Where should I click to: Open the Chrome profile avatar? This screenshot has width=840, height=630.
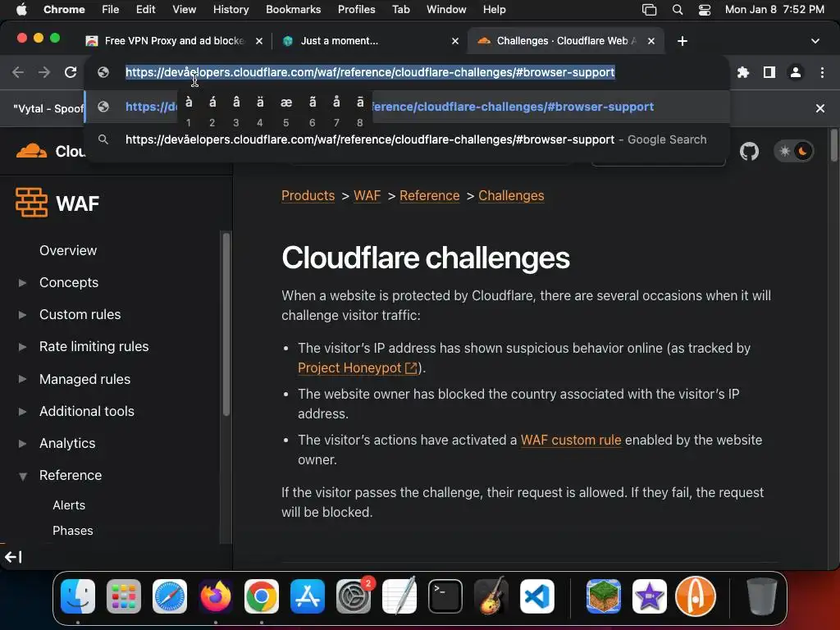pos(796,72)
